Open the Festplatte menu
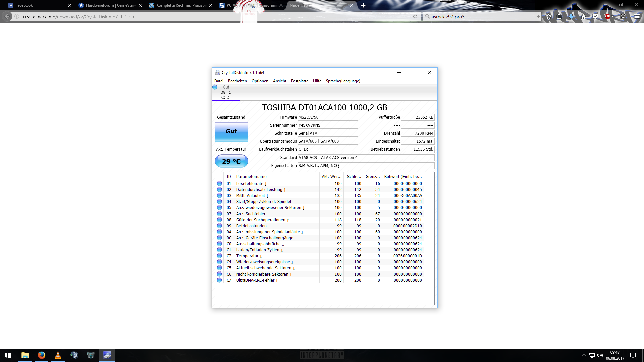This screenshot has width=644, height=362. coord(300,81)
